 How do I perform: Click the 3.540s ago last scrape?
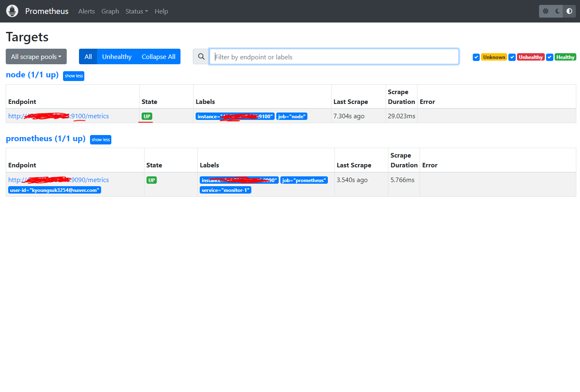click(x=352, y=180)
